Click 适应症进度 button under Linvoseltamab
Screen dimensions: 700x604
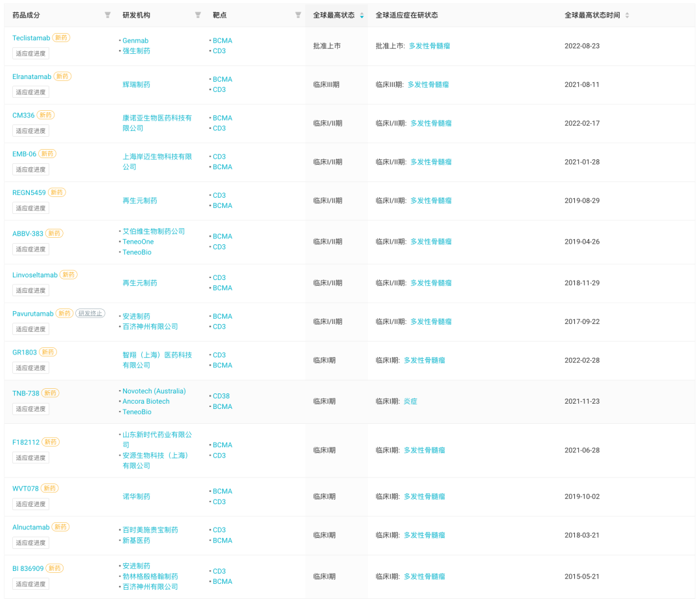tap(31, 290)
